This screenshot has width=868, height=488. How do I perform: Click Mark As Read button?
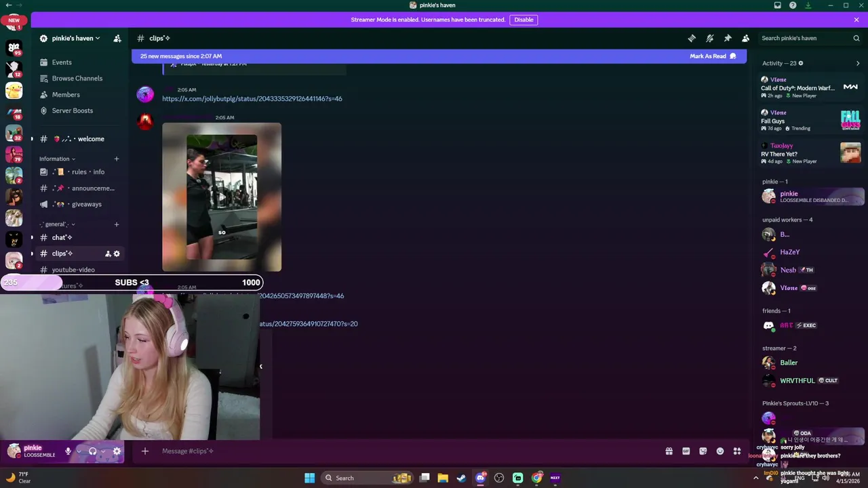tap(713, 56)
